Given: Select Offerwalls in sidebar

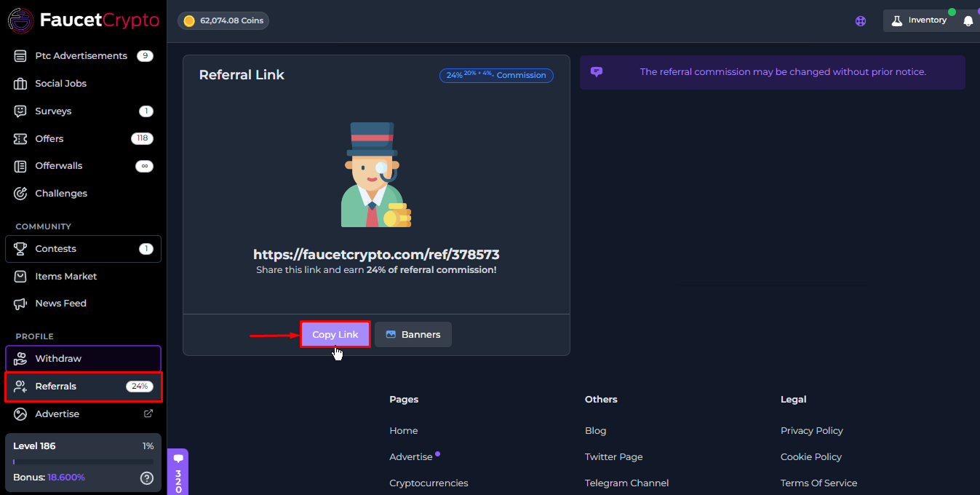Looking at the screenshot, I should pyautogui.click(x=83, y=166).
